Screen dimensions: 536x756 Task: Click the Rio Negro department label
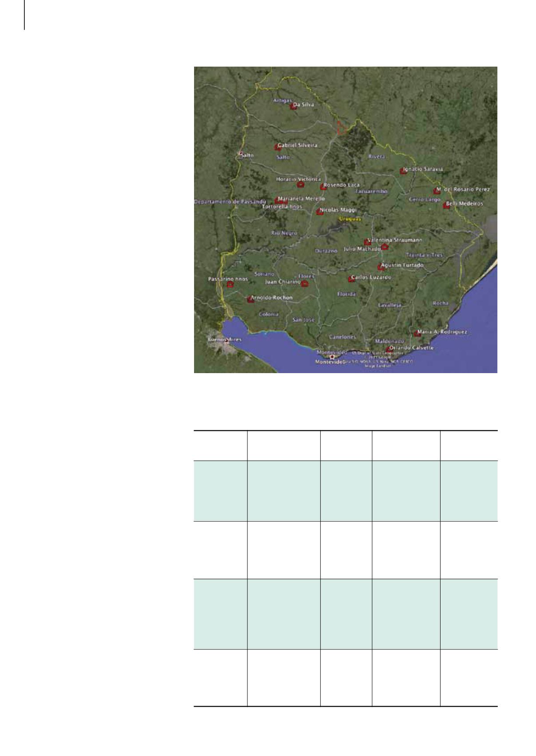click(284, 233)
